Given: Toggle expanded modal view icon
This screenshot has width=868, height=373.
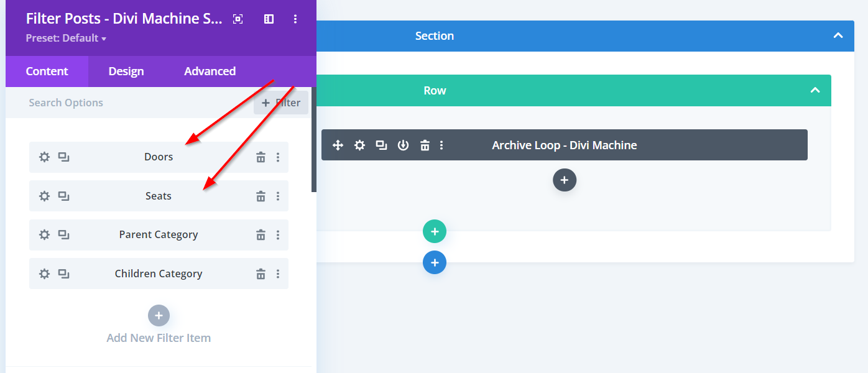Looking at the screenshot, I should [238, 19].
